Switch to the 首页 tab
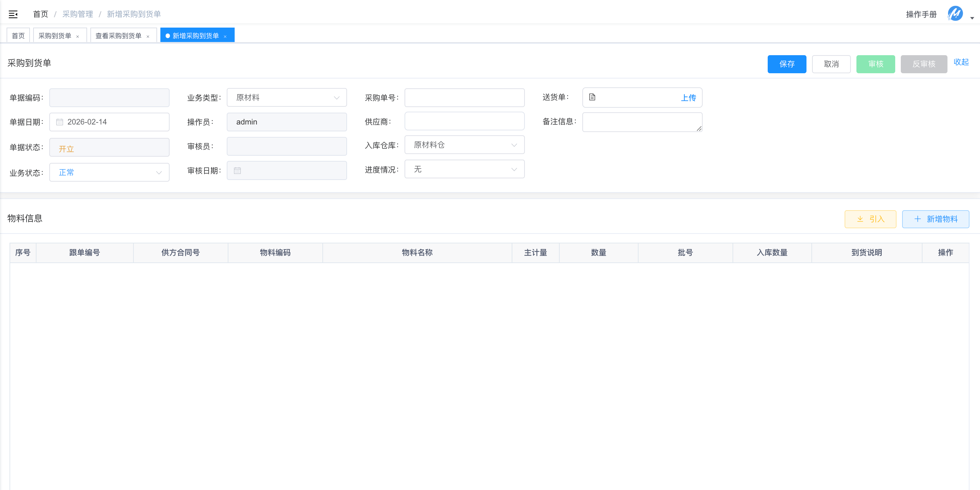This screenshot has height=490, width=980. pos(18,36)
